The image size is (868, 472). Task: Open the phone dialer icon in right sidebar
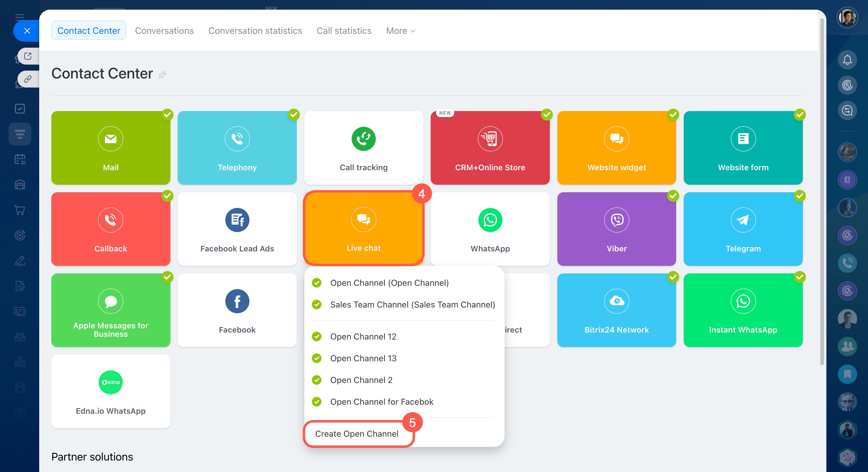[x=847, y=263]
